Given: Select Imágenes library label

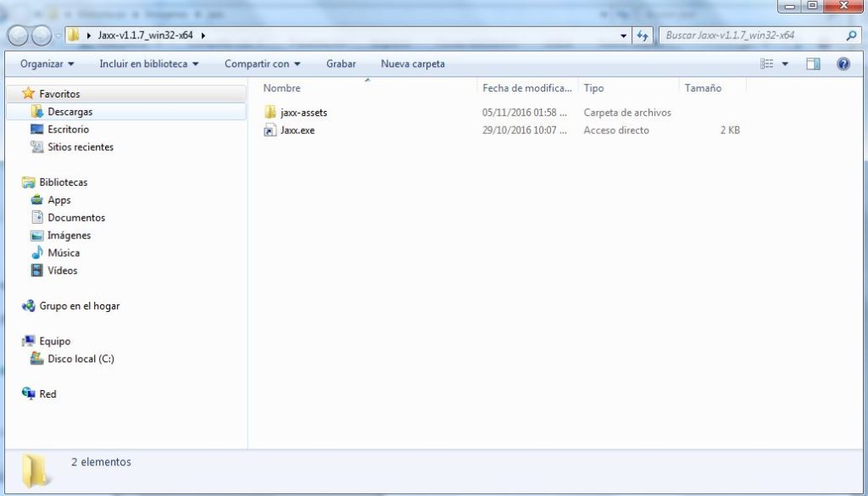Looking at the screenshot, I should [x=70, y=235].
